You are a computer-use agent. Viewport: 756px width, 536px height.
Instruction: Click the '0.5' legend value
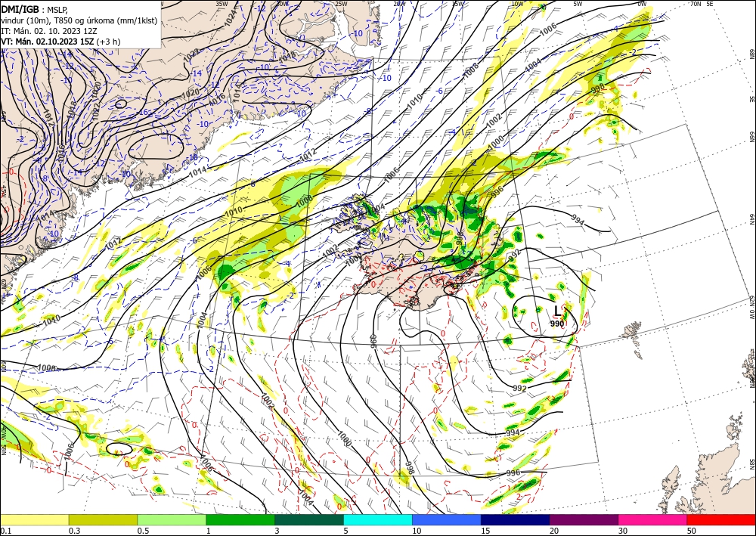click(143, 531)
